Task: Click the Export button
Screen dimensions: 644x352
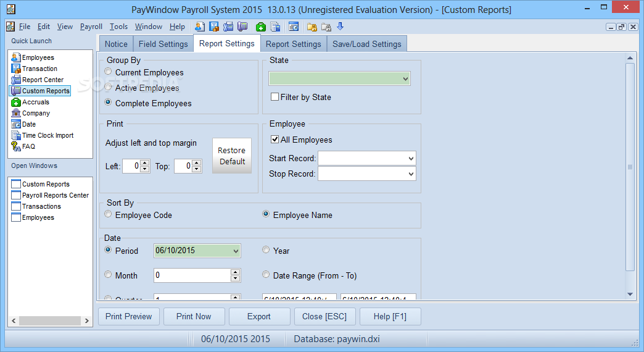Action: 259,317
